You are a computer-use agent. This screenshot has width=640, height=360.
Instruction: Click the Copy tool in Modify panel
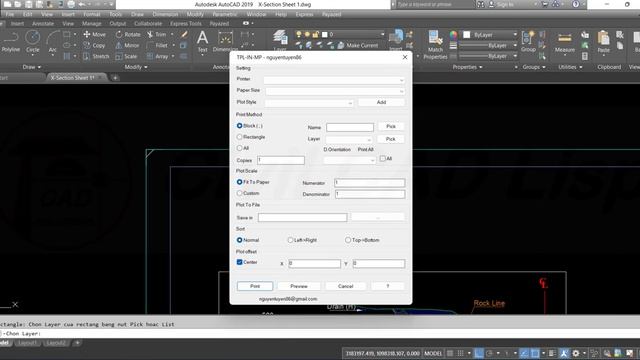(x=94, y=45)
